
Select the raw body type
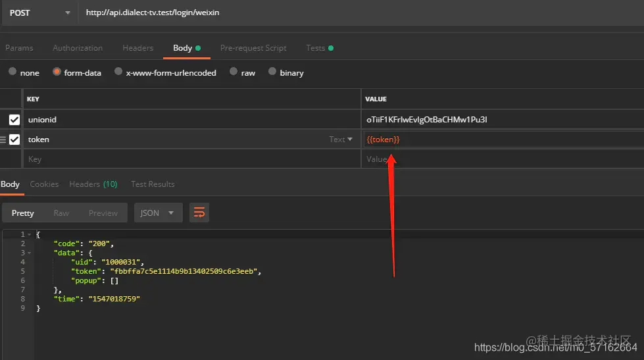234,72
